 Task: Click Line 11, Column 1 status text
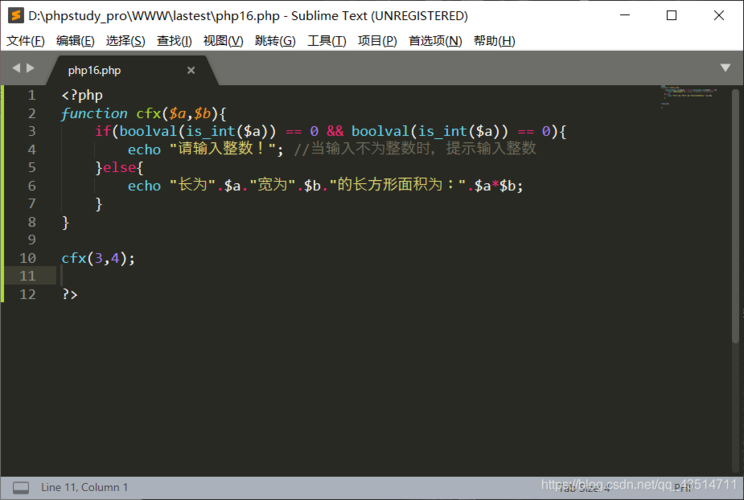pos(84,487)
